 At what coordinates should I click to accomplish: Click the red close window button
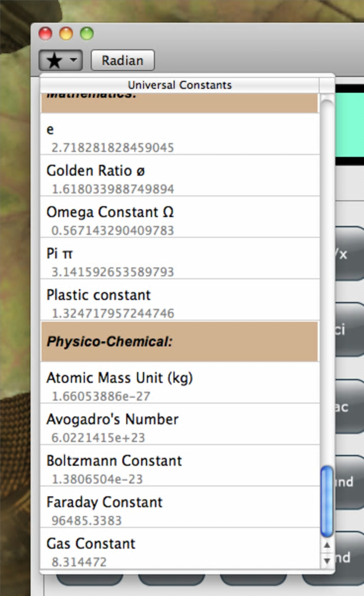coord(45,34)
